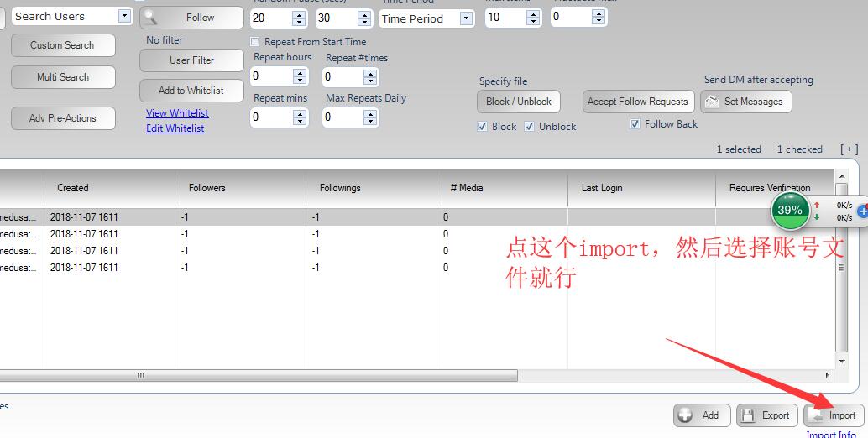
Task: Click the Accept Follow Requests button
Action: coord(637,102)
